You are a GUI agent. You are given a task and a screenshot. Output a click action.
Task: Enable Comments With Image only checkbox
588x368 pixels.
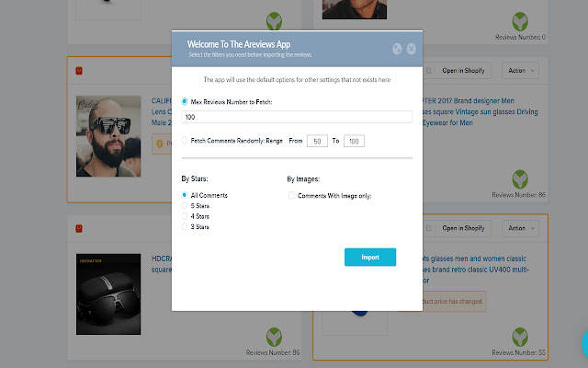point(291,195)
